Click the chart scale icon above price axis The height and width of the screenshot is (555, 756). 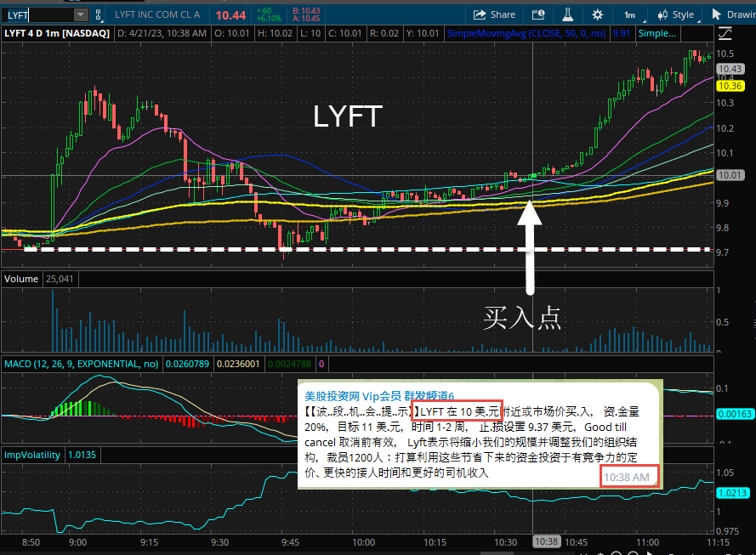click(725, 33)
